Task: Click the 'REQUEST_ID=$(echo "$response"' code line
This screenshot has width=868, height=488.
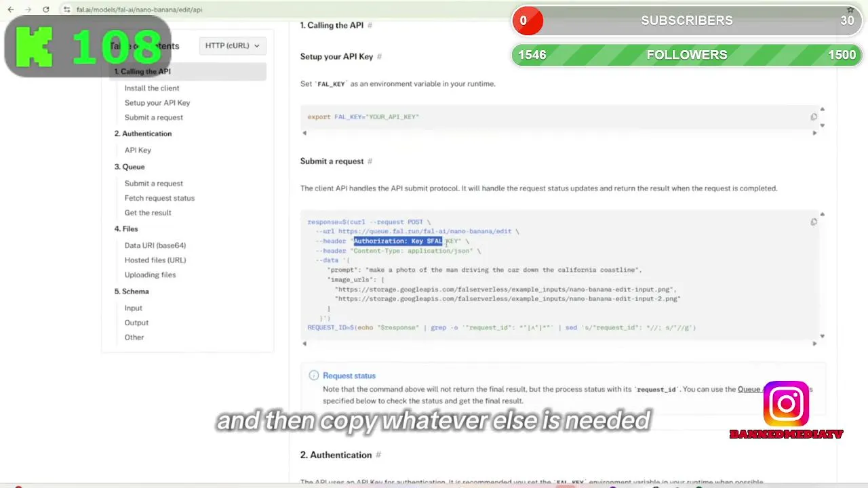Action: tap(502, 328)
